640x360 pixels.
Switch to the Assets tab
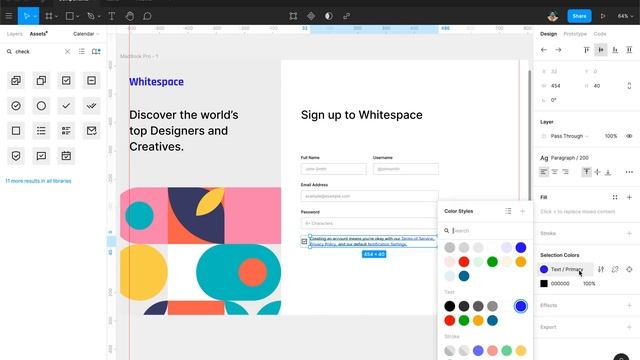38,34
